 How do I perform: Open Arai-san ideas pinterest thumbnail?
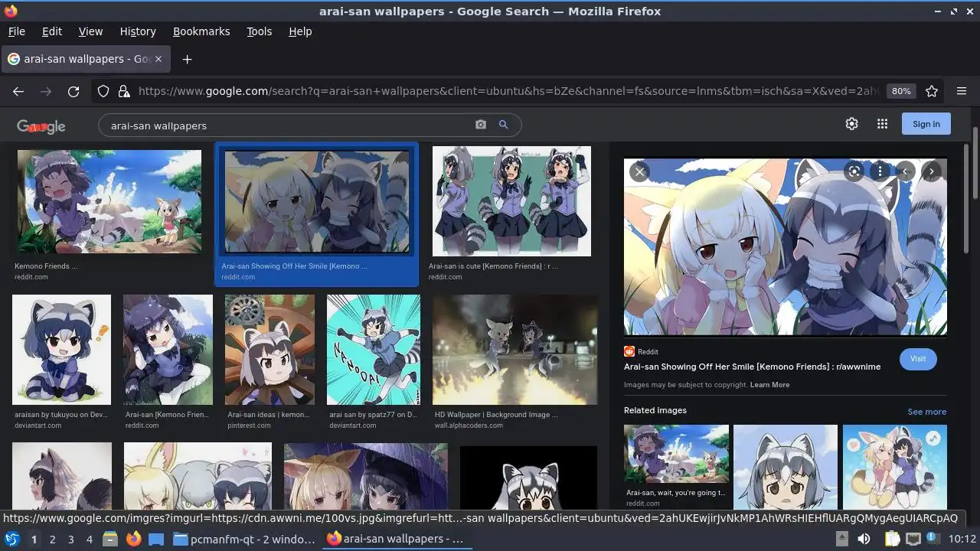coord(269,350)
